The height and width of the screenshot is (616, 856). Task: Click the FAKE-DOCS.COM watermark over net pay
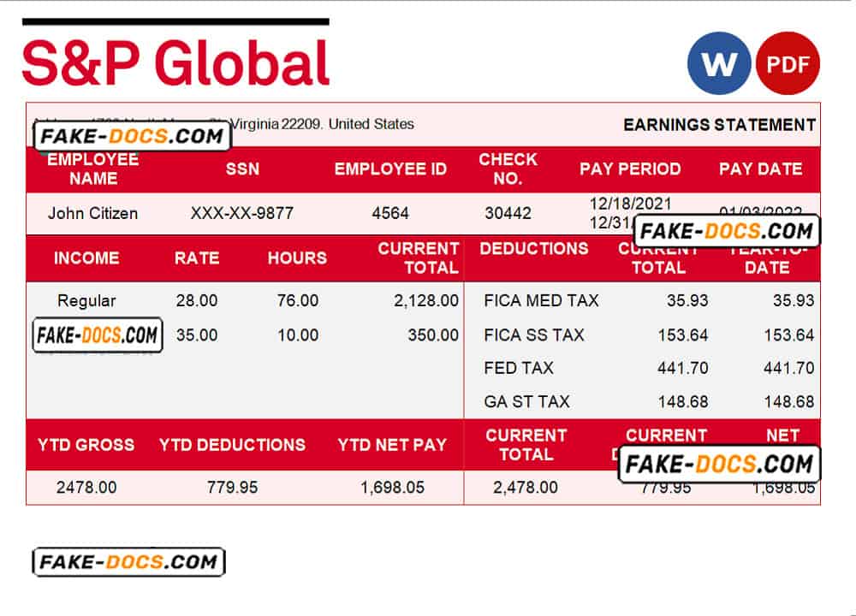718,465
